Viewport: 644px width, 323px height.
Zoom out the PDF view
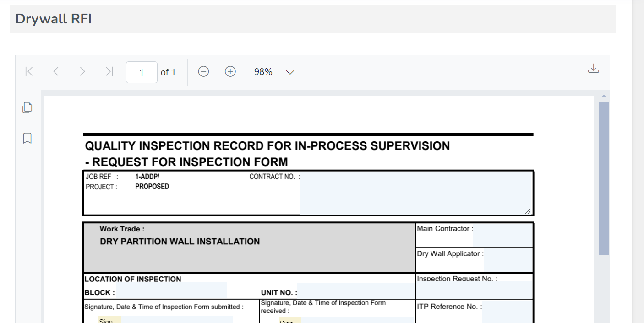(x=203, y=72)
